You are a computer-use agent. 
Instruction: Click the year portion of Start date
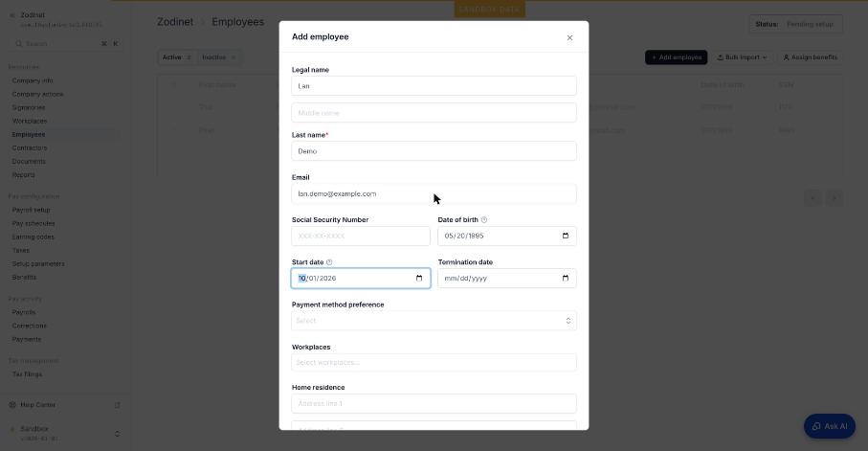click(327, 278)
